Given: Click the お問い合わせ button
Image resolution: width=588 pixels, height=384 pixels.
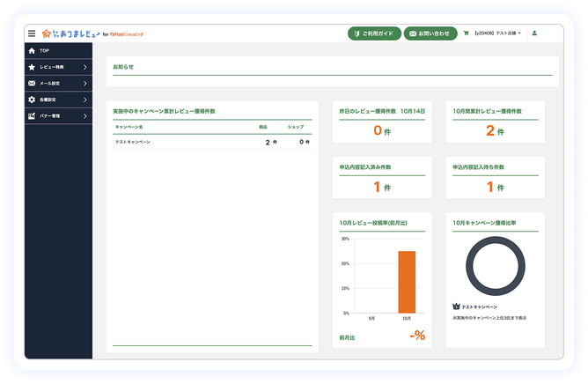Looking at the screenshot, I should (430, 33).
